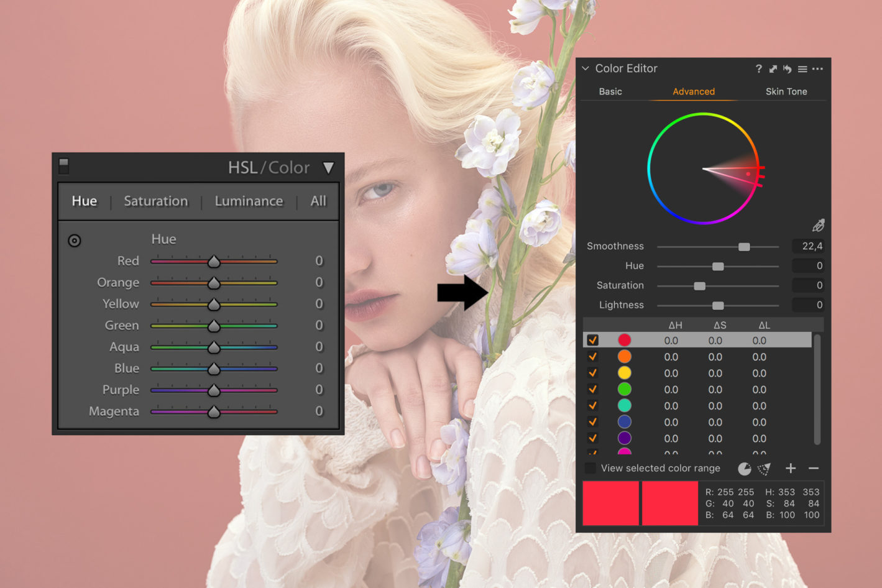The width and height of the screenshot is (882, 588).
Task: Click the invert color range pie icon
Action: pyautogui.click(x=744, y=469)
